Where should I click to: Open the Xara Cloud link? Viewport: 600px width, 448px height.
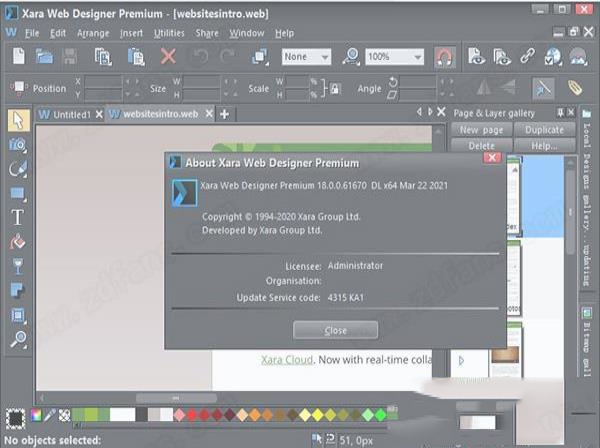pyautogui.click(x=287, y=359)
